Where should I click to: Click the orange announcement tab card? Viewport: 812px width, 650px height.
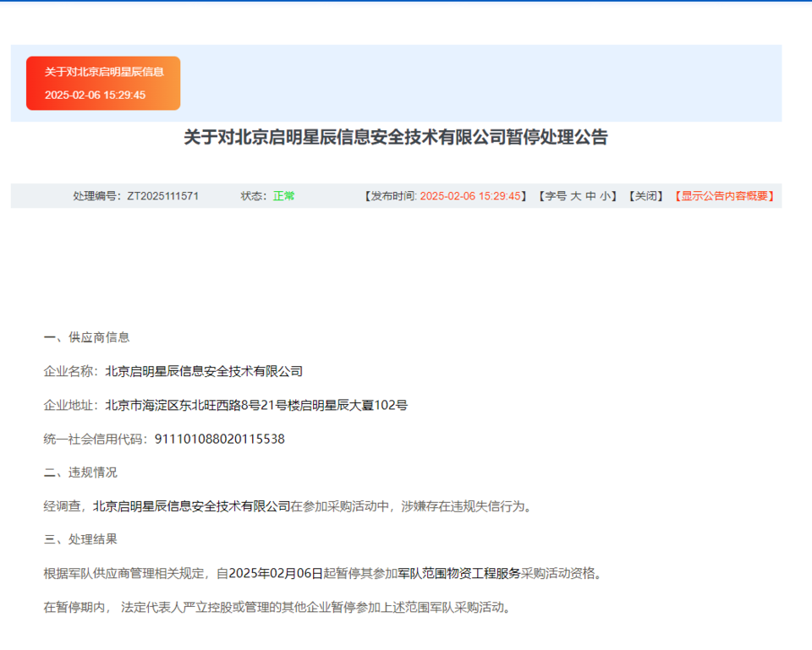click(x=103, y=83)
